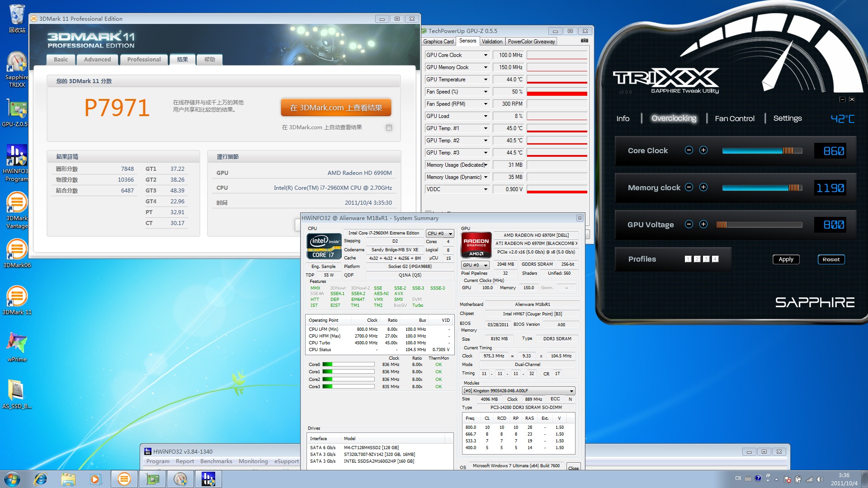
Task: Click Core Clock slider bar
Action: [762, 151]
